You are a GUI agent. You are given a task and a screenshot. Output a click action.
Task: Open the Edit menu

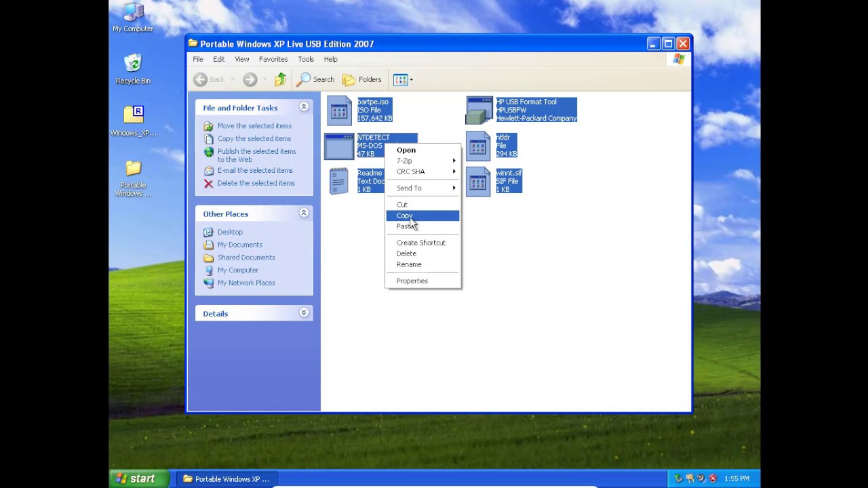pos(219,59)
